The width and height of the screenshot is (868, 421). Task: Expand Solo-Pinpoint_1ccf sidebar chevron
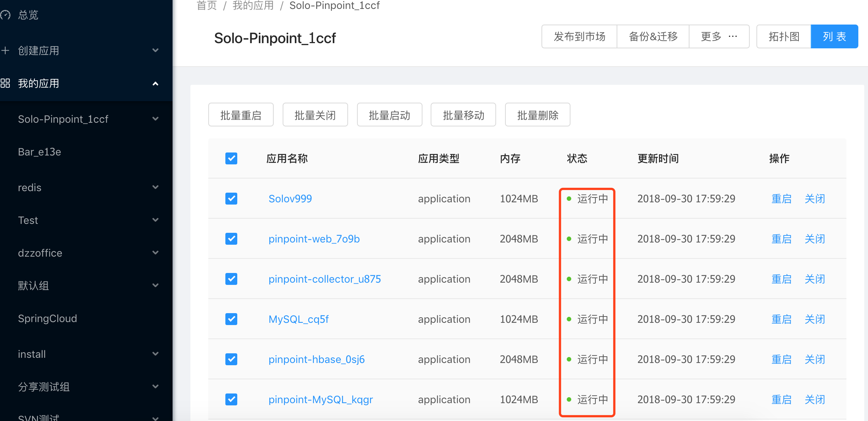pyautogui.click(x=155, y=119)
